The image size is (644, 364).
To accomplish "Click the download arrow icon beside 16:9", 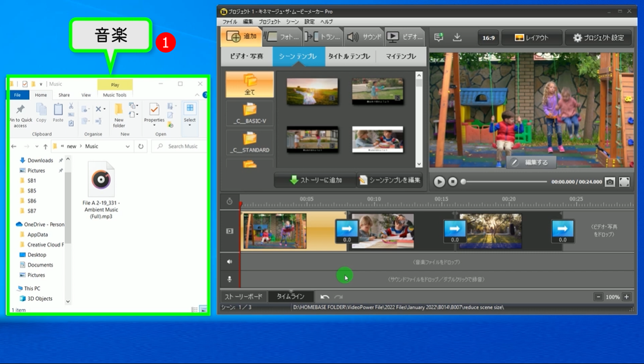I will (457, 37).
